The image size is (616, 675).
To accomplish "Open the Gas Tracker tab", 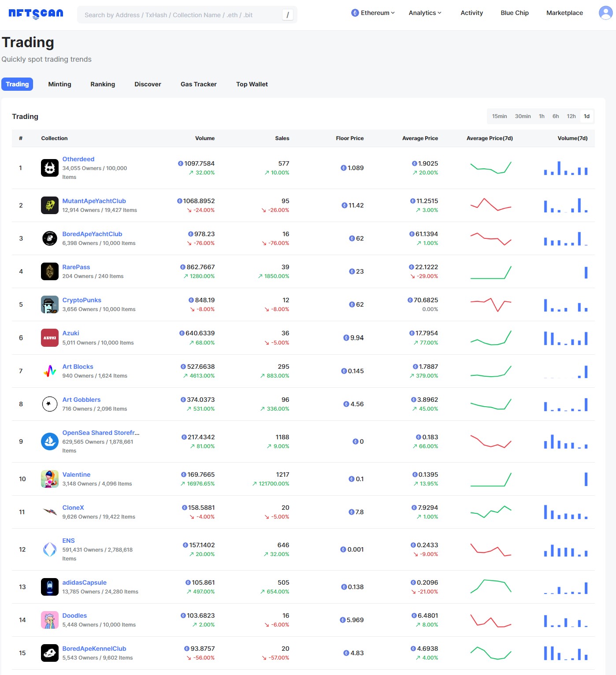I will 198,84.
